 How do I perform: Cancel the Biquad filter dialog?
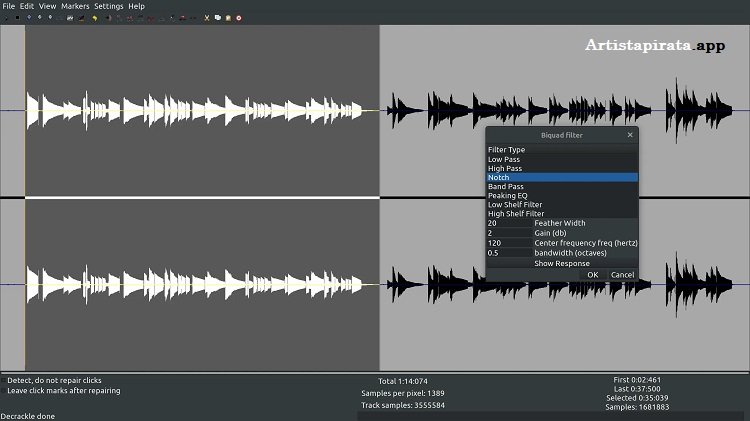[x=622, y=275]
